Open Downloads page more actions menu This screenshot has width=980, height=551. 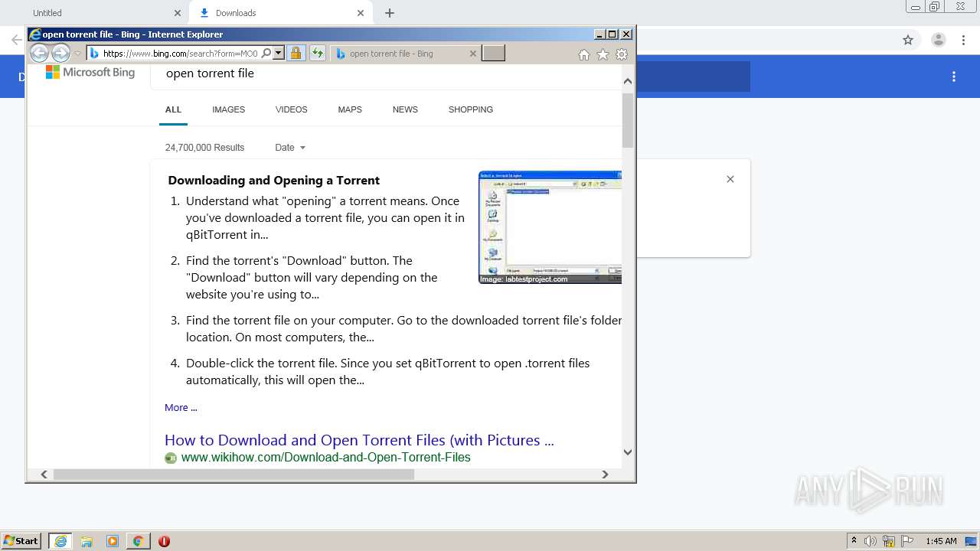click(x=954, y=77)
